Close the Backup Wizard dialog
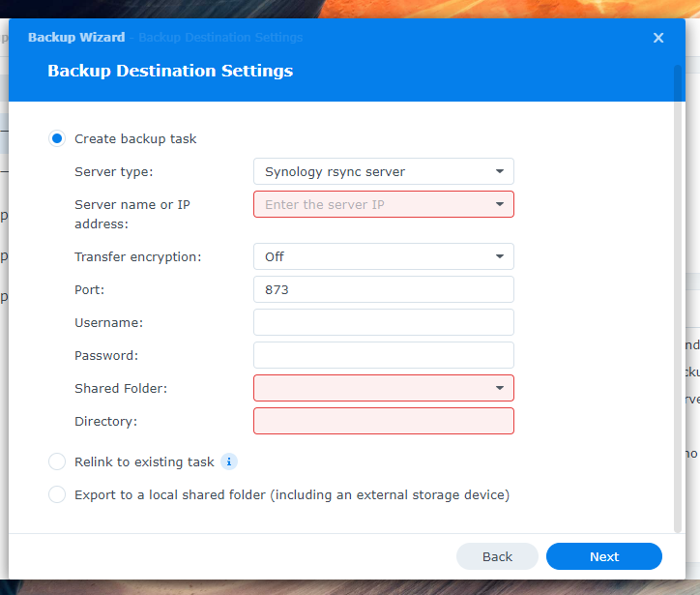Screen dimensions: 700x595 [x=658, y=38]
